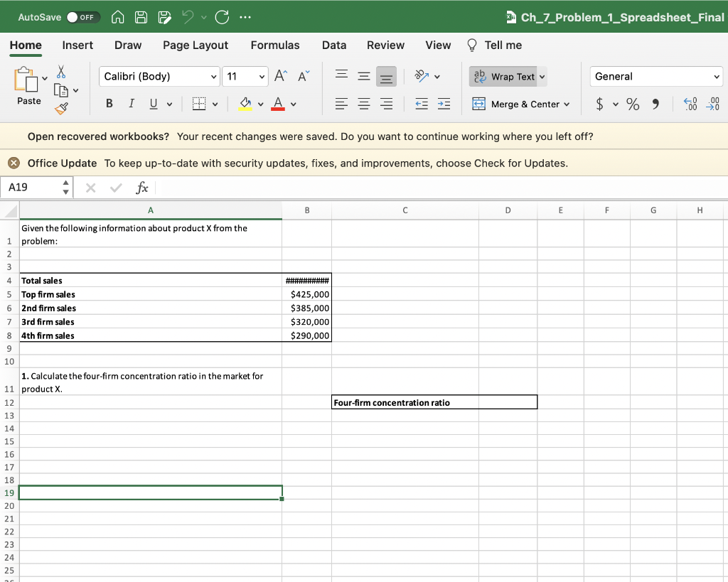
Task: Apply percent style format
Action: tap(632, 104)
